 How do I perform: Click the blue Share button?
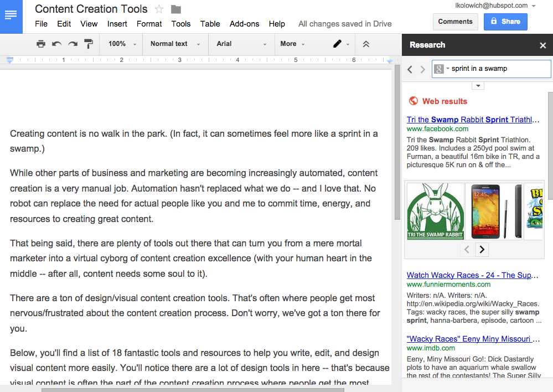tap(505, 22)
